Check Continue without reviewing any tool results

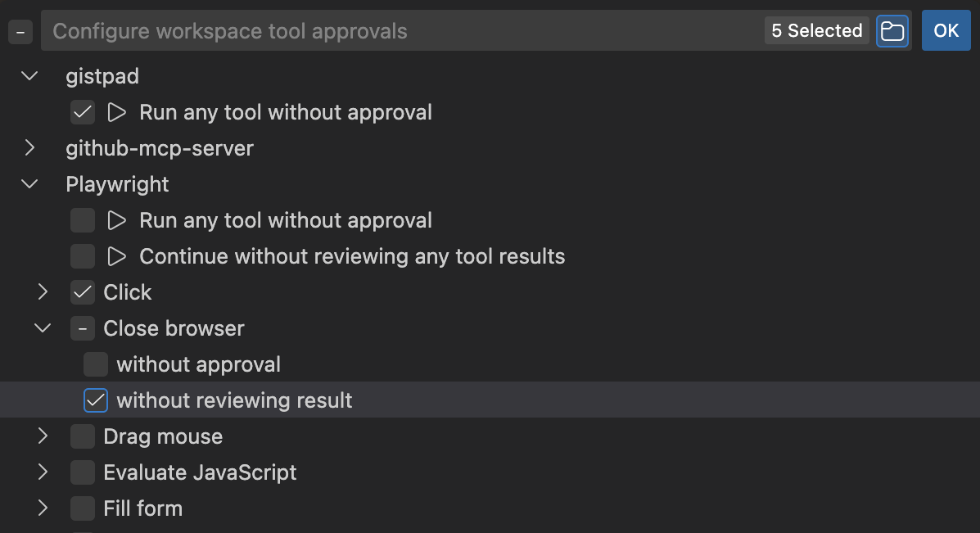pos(82,255)
